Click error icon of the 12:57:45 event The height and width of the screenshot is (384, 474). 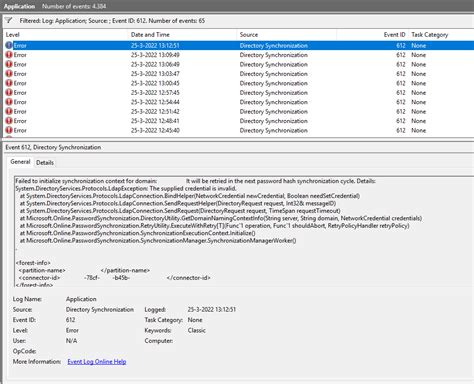tap(9, 93)
